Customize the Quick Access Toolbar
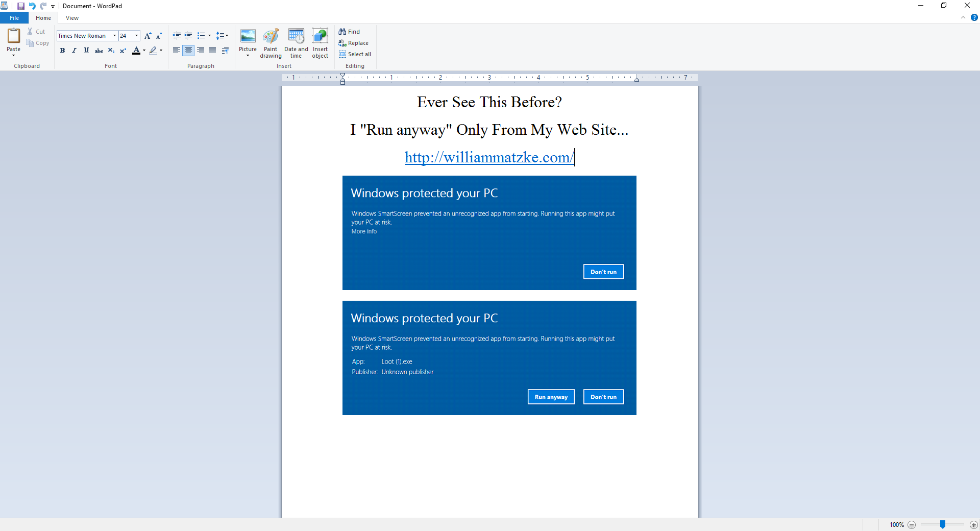980x531 pixels. coord(53,7)
